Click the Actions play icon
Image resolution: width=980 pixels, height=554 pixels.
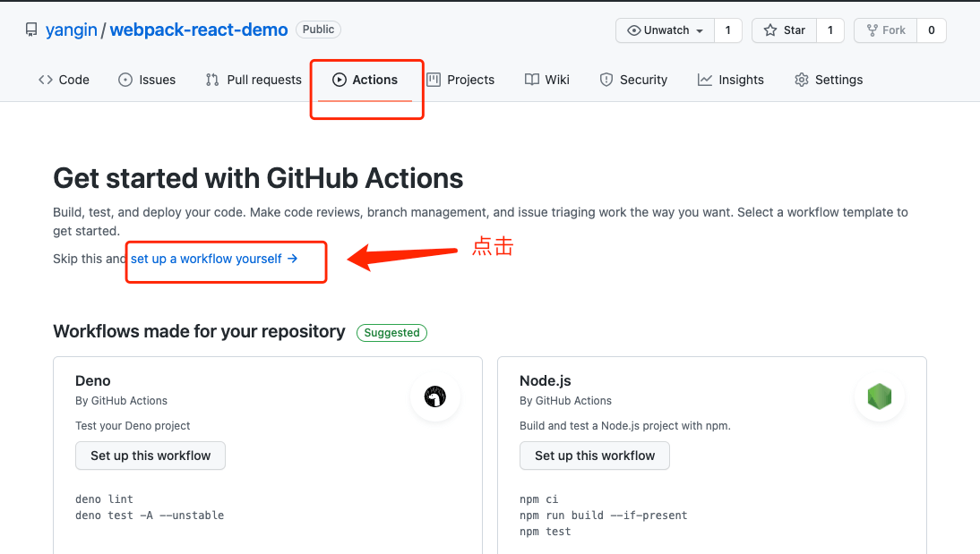coord(340,80)
